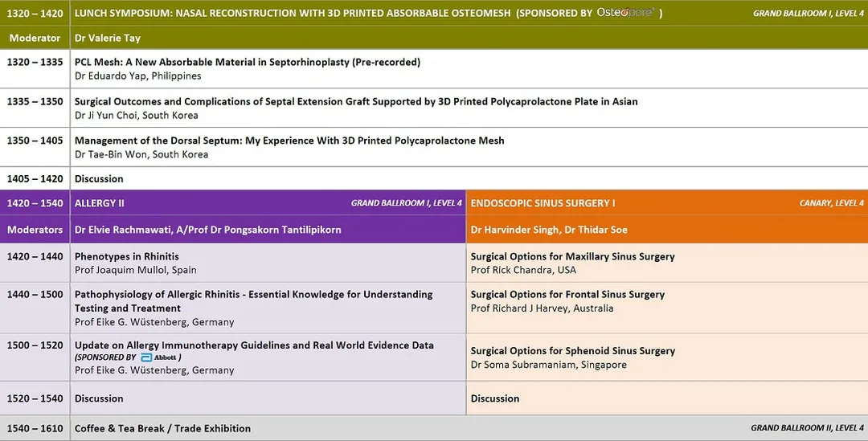Click the Abbott sponsor logo
This screenshot has height=441, width=868.
coord(159,357)
